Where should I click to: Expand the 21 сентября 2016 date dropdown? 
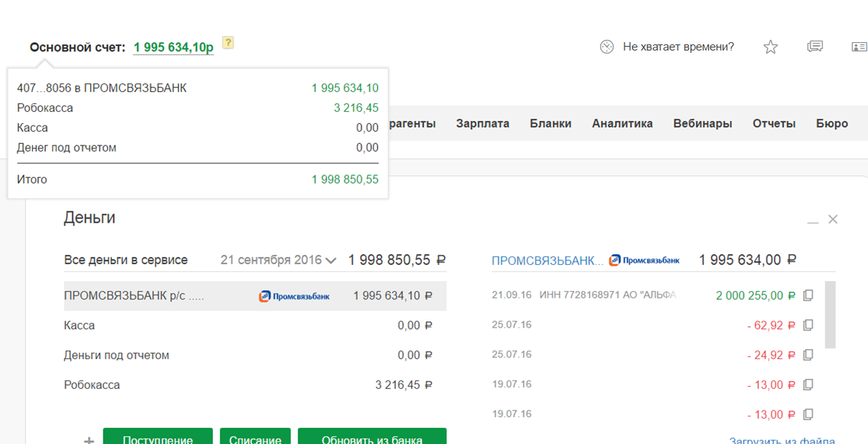tap(279, 260)
